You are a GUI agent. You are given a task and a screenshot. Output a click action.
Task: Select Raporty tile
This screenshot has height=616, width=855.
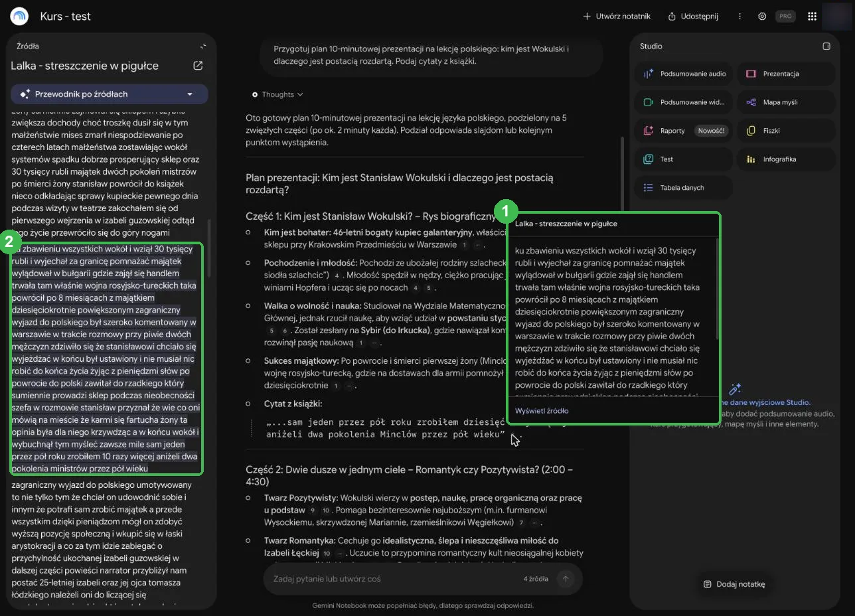684,131
